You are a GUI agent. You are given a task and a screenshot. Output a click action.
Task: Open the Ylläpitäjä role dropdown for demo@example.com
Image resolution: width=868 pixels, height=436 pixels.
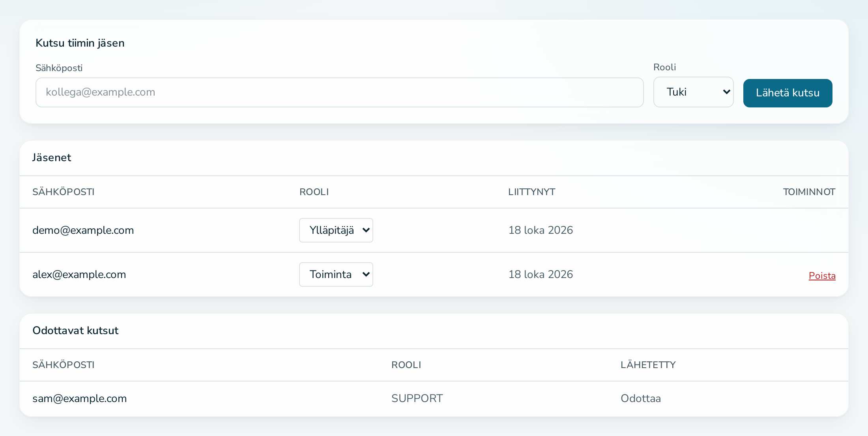point(336,230)
